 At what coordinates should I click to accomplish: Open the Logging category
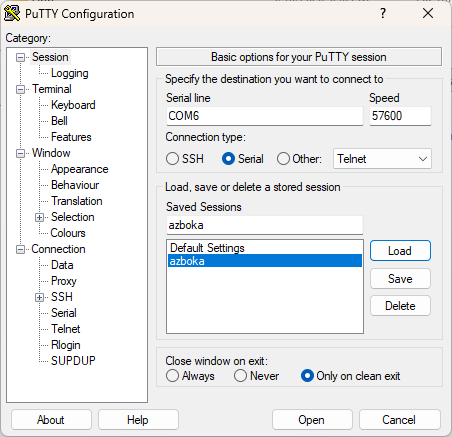click(70, 73)
